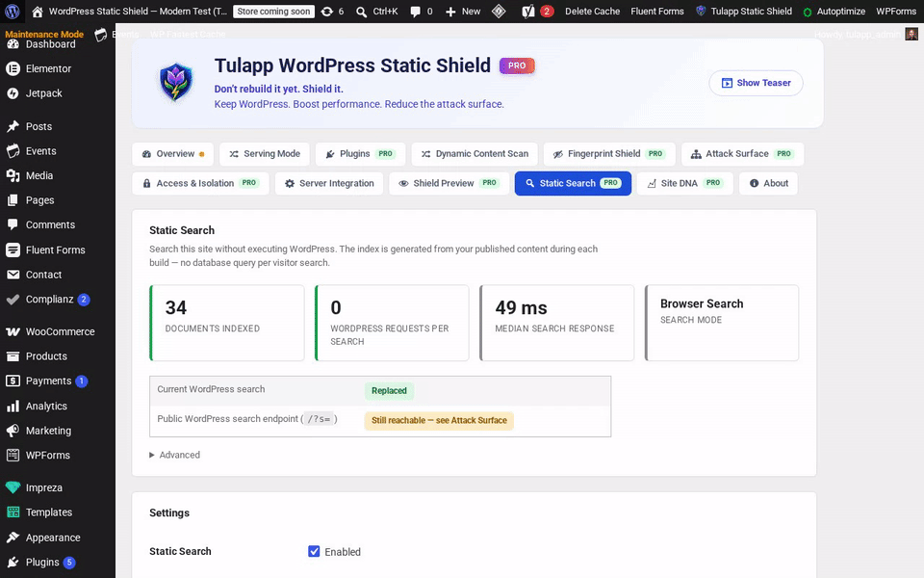Go to Dynamic Content Scan tab
This screenshot has height=578, width=924.
[x=475, y=154]
